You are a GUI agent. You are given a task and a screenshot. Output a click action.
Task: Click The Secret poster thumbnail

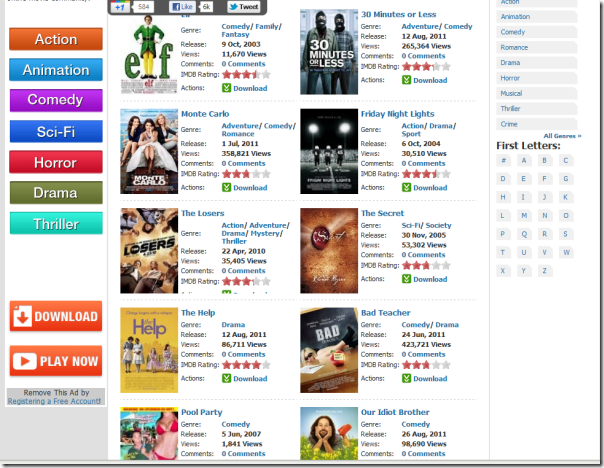click(329, 251)
